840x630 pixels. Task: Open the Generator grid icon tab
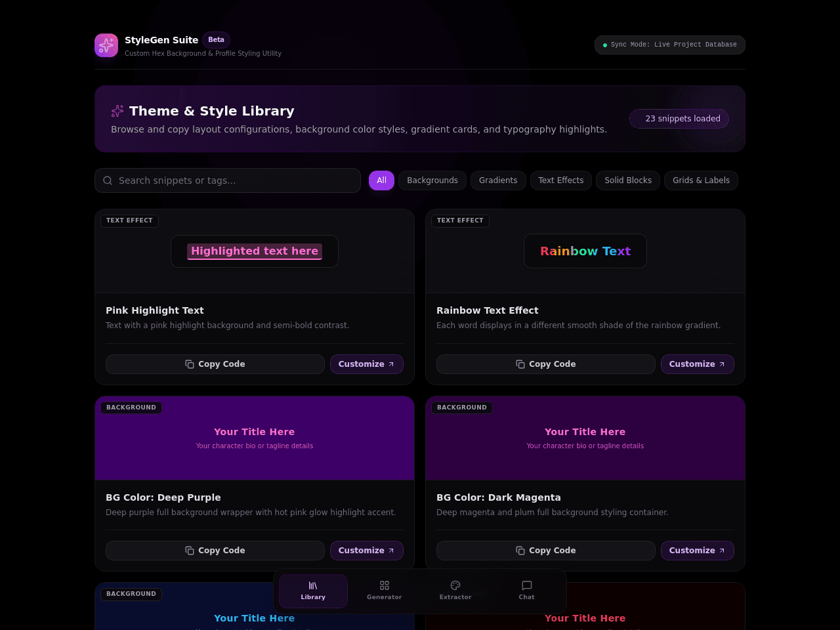coord(385,591)
